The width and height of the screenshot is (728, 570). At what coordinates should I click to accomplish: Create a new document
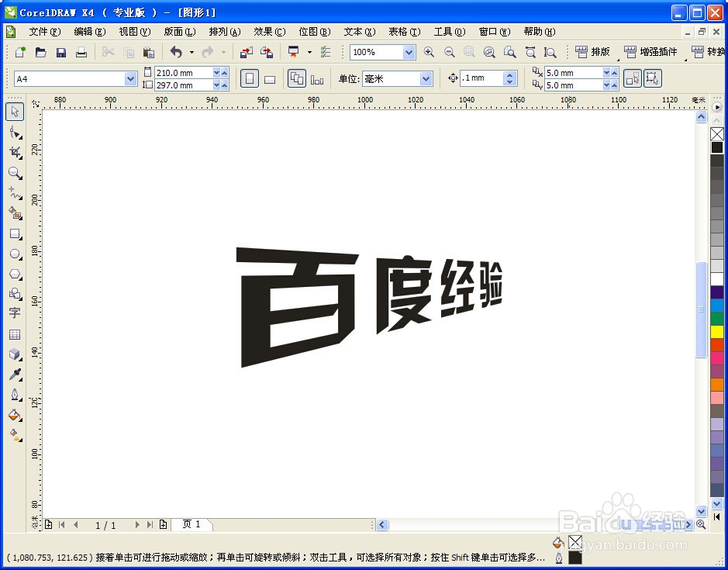click(20, 52)
